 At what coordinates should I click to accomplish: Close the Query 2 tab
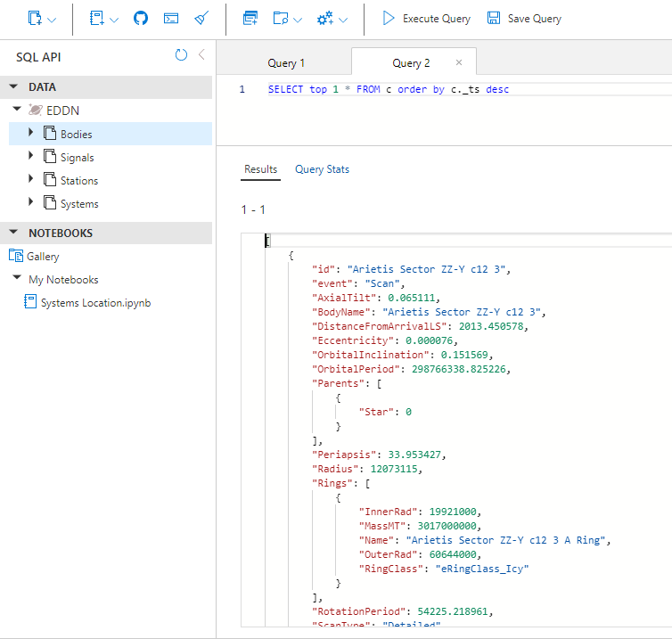[459, 62]
